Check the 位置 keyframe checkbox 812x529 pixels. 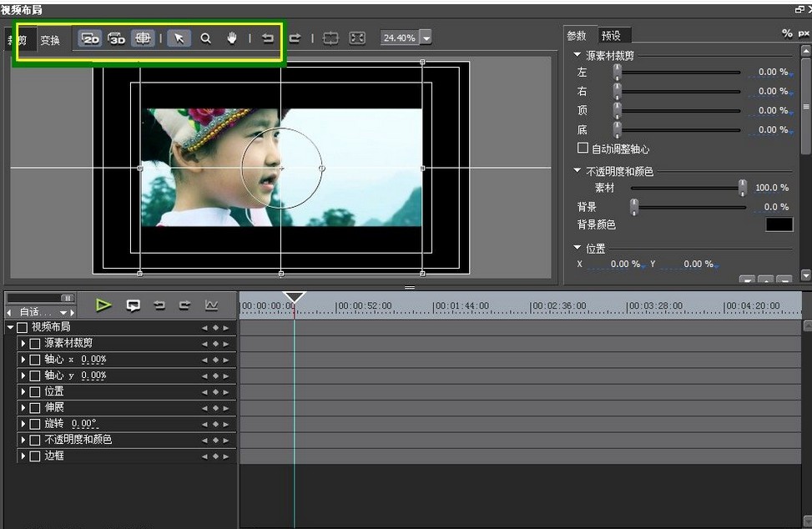click(34, 391)
